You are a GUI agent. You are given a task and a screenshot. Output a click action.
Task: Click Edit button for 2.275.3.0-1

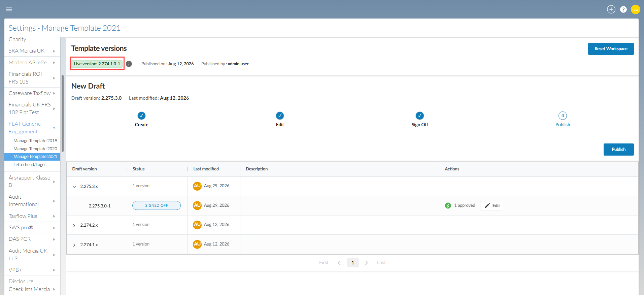[492, 205]
